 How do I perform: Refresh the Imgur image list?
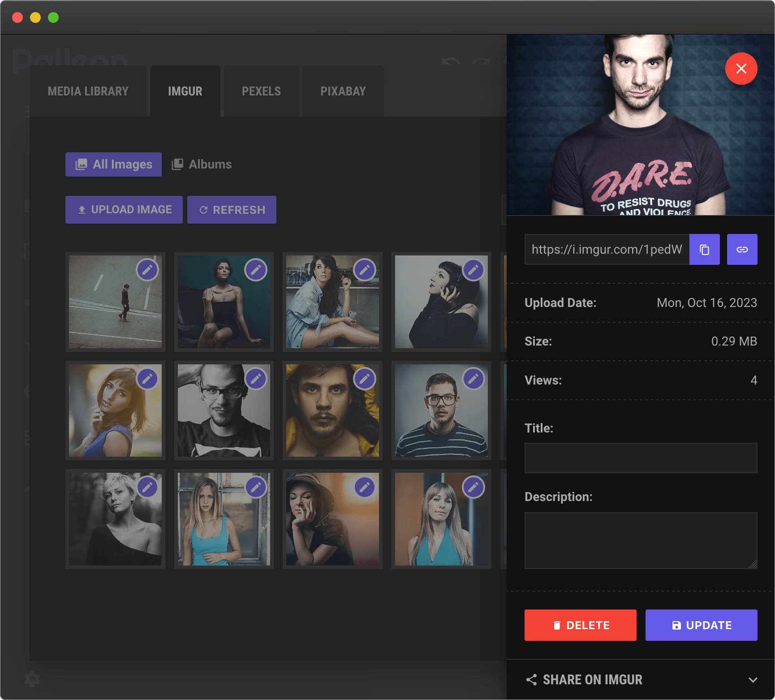(x=232, y=210)
